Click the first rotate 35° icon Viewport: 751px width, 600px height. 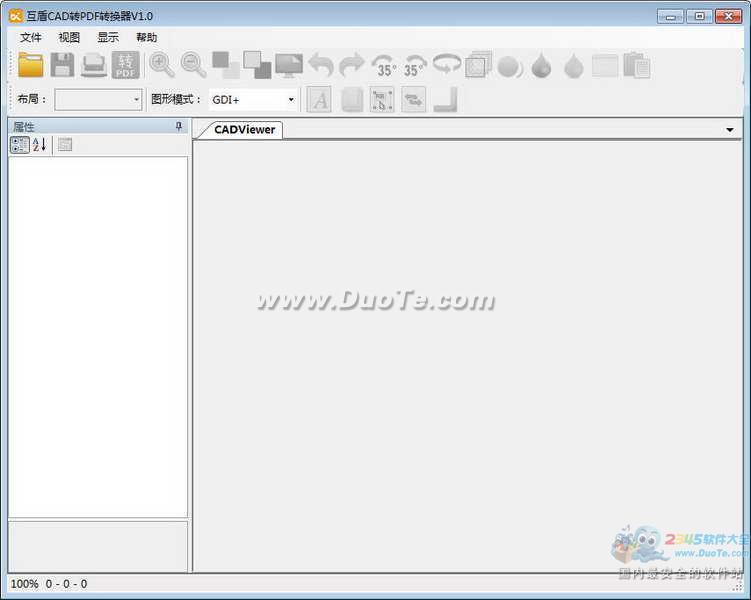(384, 66)
